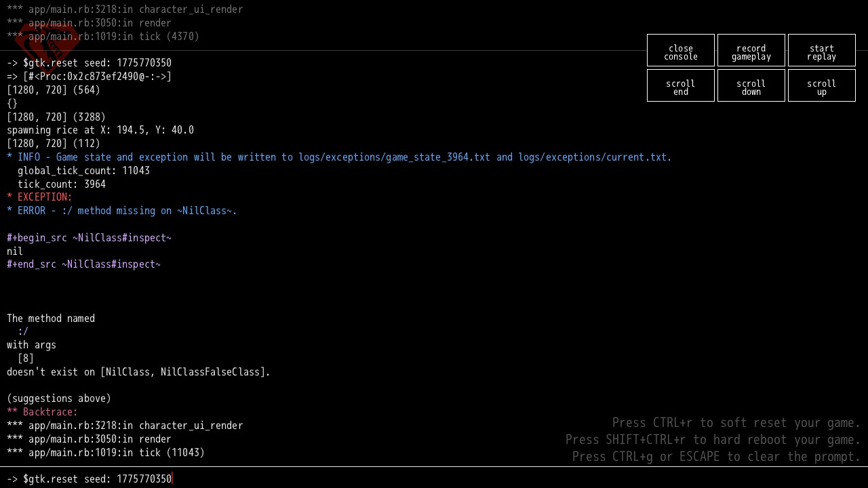The height and width of the screenshot is (488, 868).
Task: Click the spawning rice log line
Action: (x=100, y=130)
